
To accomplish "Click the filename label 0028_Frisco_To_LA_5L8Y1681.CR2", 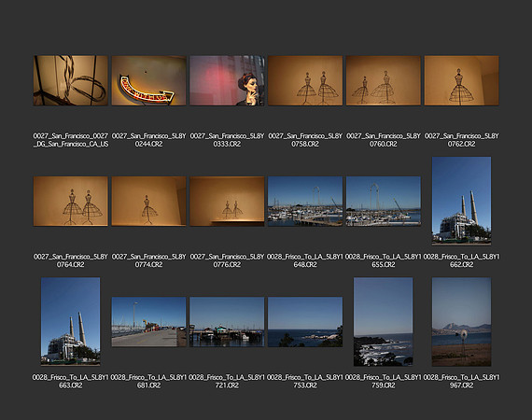I will [149, 382].
